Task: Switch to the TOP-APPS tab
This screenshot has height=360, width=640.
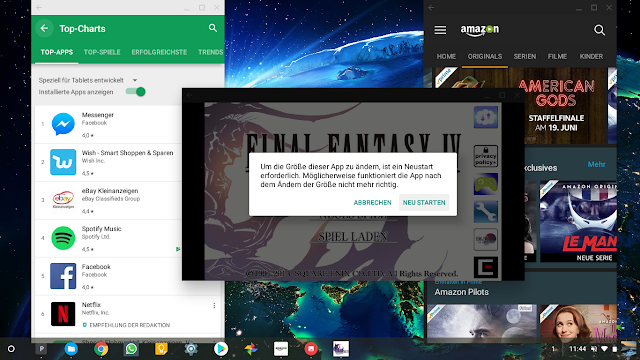Action: 57,52
